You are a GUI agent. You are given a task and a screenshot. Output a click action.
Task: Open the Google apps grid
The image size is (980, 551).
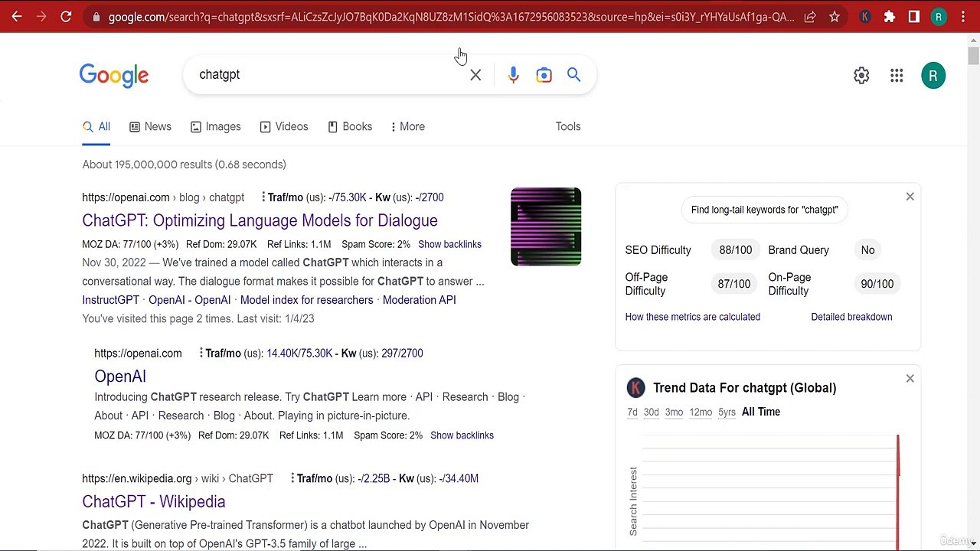click(x=897, y=75)
